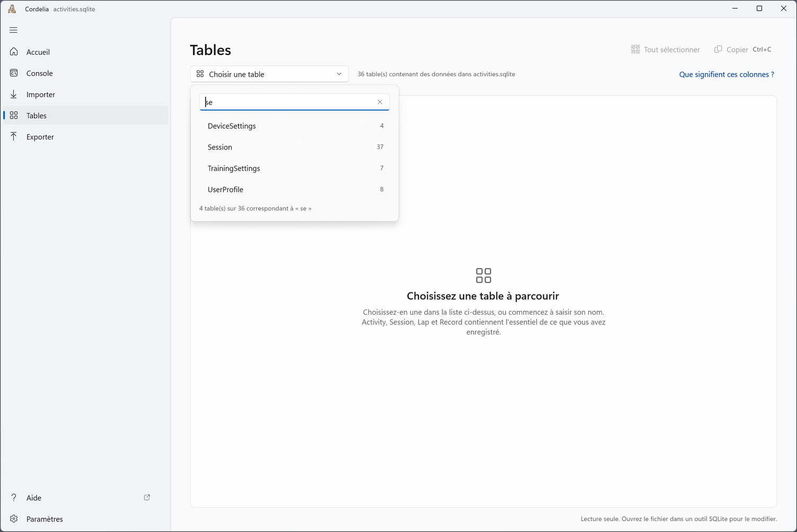
Task: Click the Exporter upload arrow icon
Action: pyautogui.click(x=14, y=137)
